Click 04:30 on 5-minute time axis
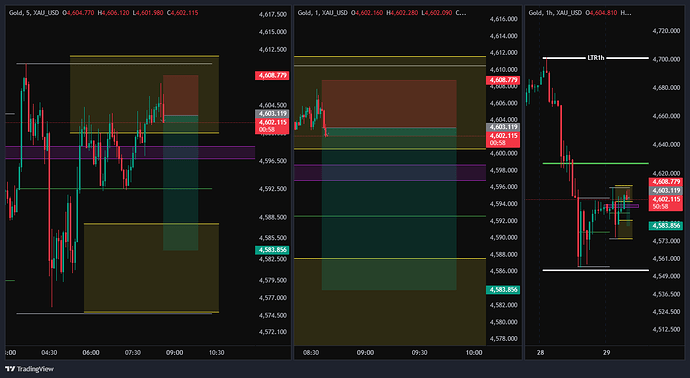Screen dimensions: 690x378 [49, 352]
